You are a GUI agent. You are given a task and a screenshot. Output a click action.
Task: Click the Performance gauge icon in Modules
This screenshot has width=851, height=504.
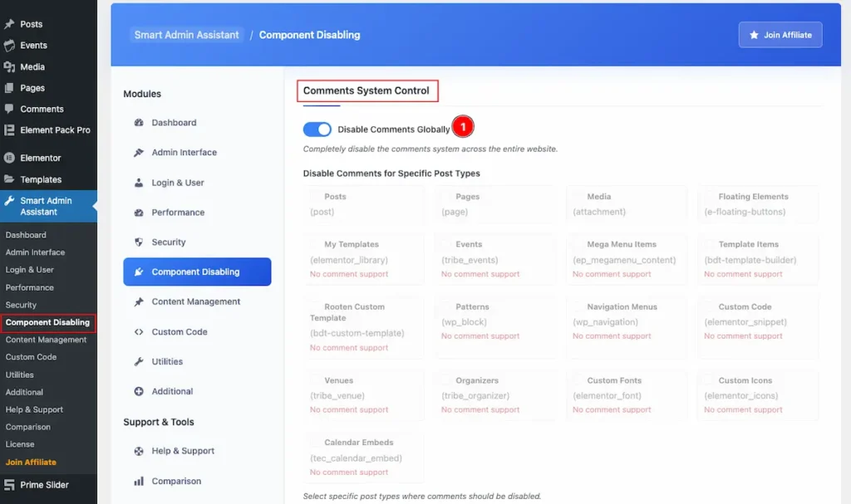(x=139, y=213)
